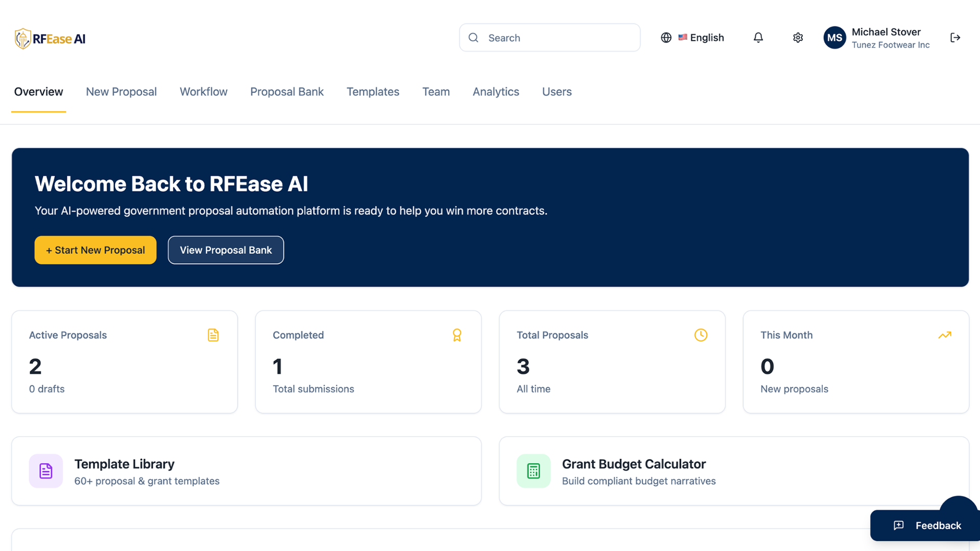Click the Template Library purple document icon

(46, 471)
